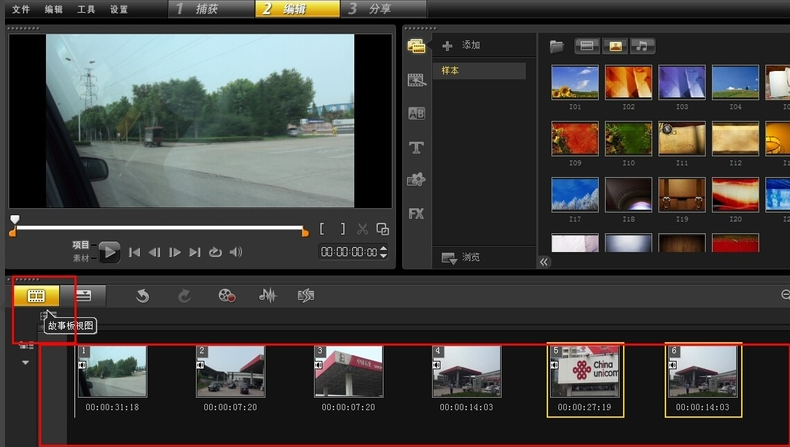Screen dimensions: 790x447
Task: Open the Title (T) library icon
Action: (x=416, y=147)
